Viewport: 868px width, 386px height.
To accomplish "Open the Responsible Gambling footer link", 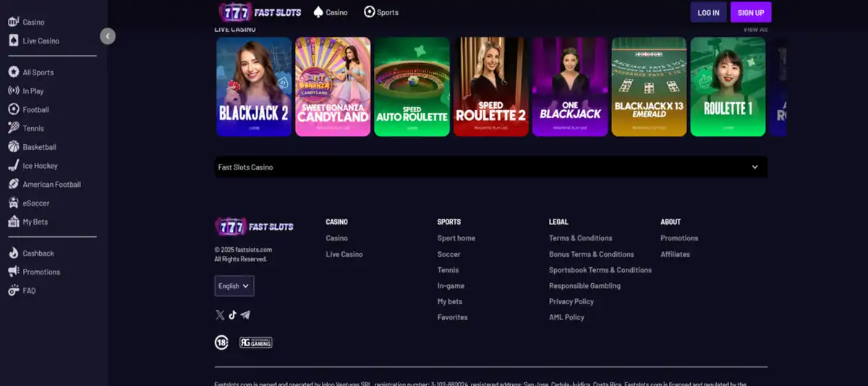I will pos(584,286).
